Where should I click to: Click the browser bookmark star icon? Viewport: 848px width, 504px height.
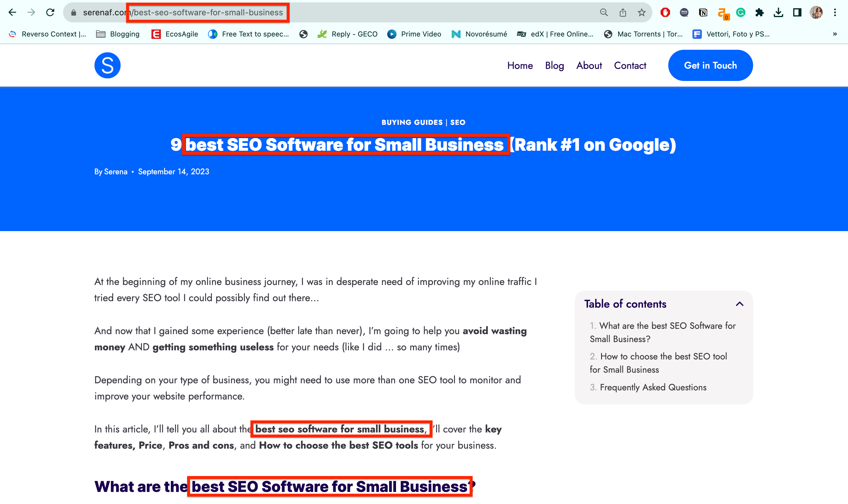click(641, 12)
